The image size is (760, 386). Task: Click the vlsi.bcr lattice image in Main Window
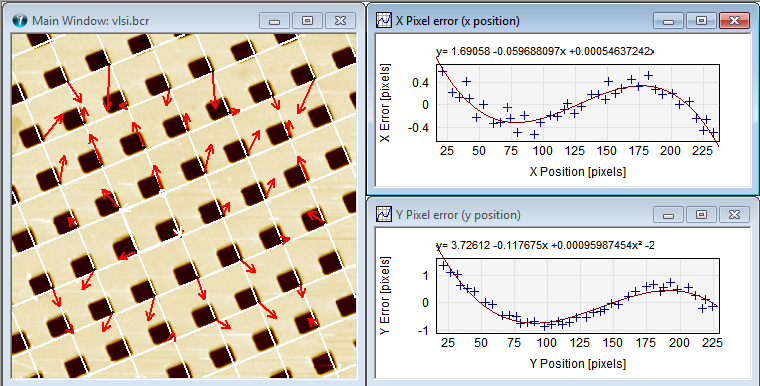tap(184, 206)
